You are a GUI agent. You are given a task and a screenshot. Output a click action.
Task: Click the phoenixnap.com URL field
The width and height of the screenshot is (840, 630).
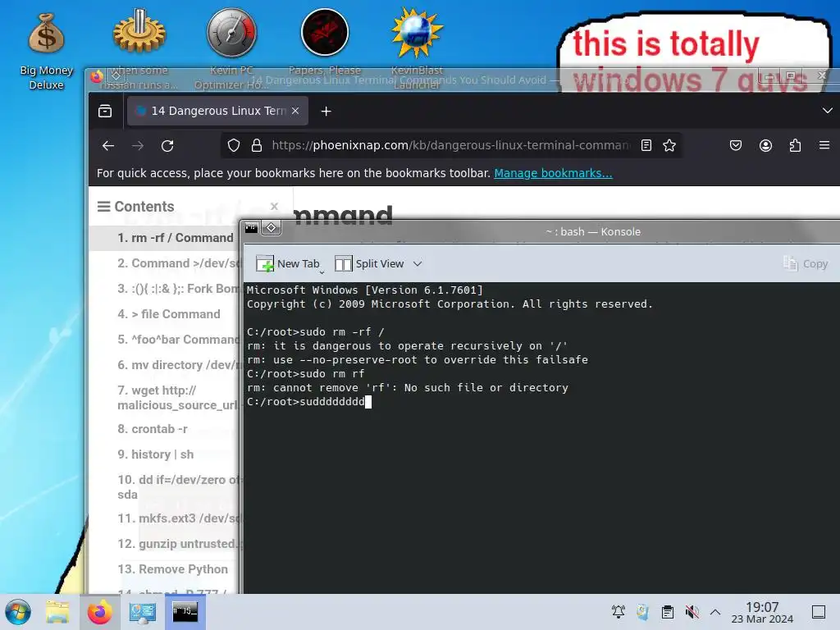(x=450, y=145)
